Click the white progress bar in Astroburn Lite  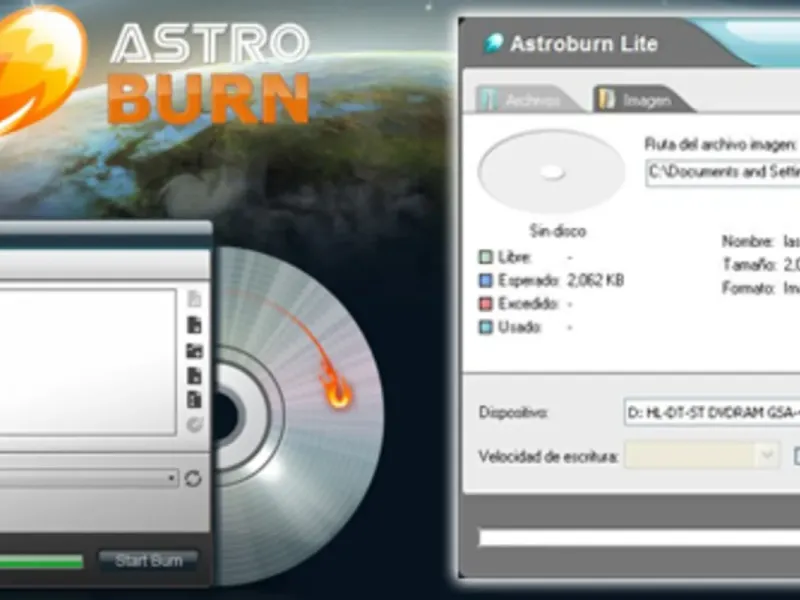639,538
